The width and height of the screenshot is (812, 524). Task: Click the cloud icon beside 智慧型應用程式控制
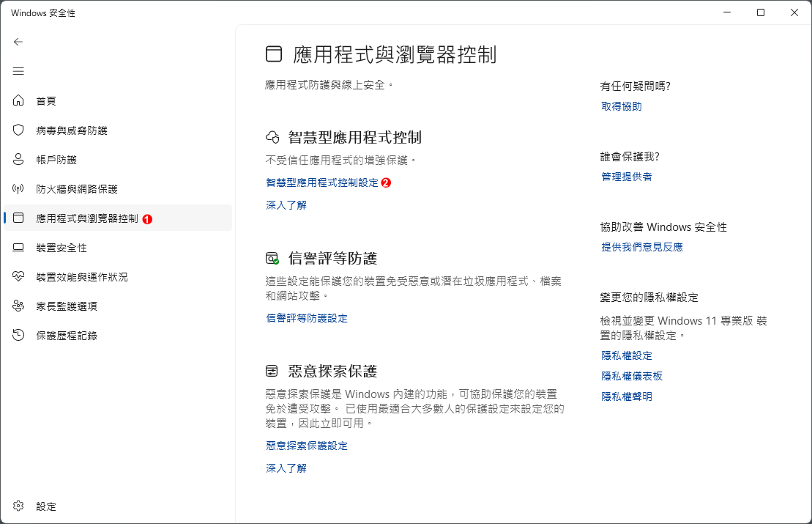coord(272,137)
